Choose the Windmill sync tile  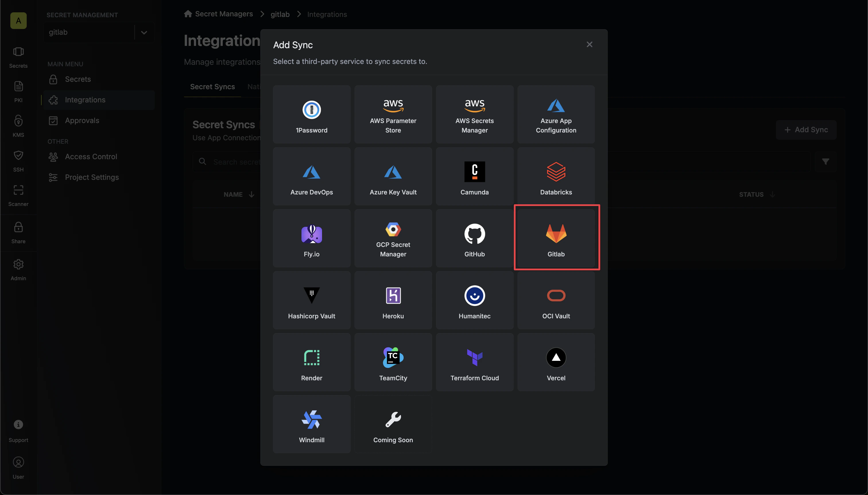pyautogui.click(x=311, y=424)
